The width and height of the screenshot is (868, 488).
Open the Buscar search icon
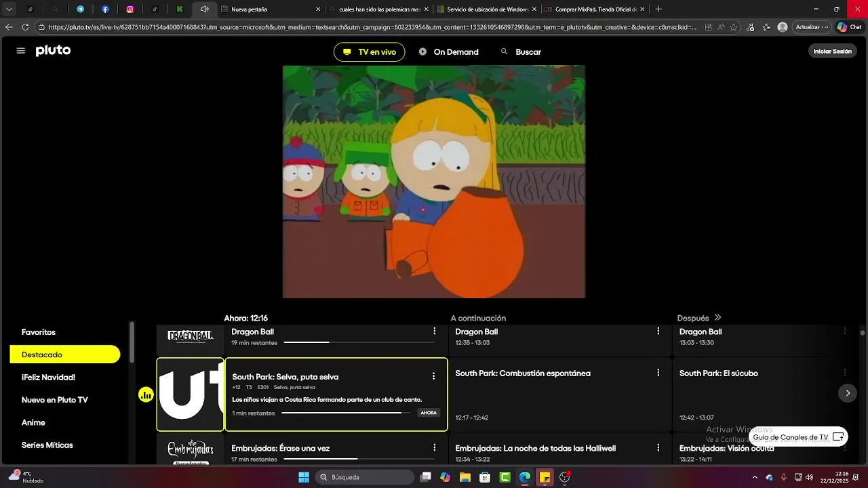click(x=504, y=52)
